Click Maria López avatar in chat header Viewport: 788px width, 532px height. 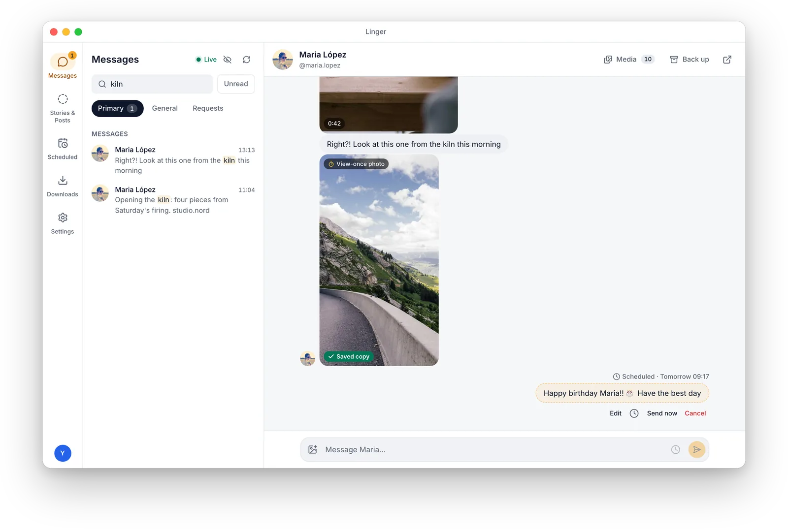(x=283, y=60)
